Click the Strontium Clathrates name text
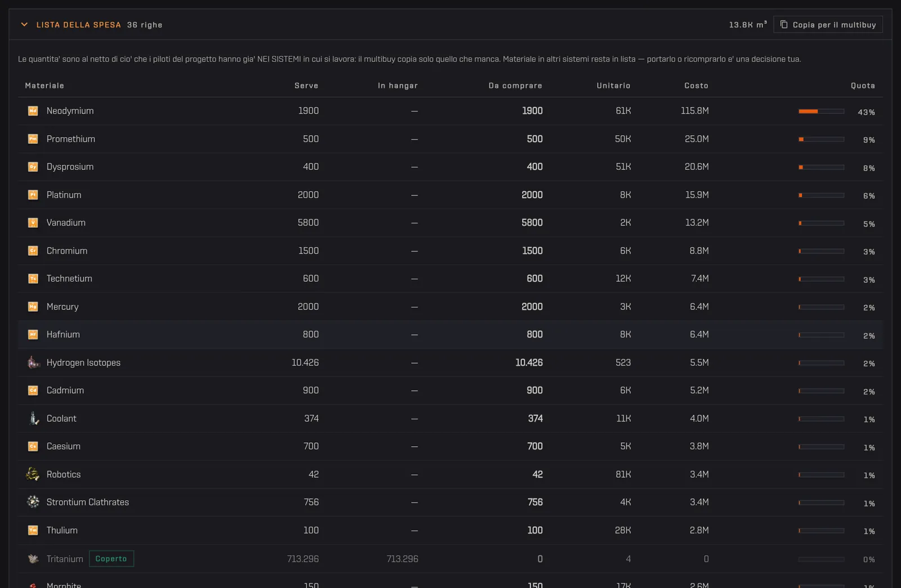Image resolution: width=901 pixels, height=588 pixels. (88, 502)
